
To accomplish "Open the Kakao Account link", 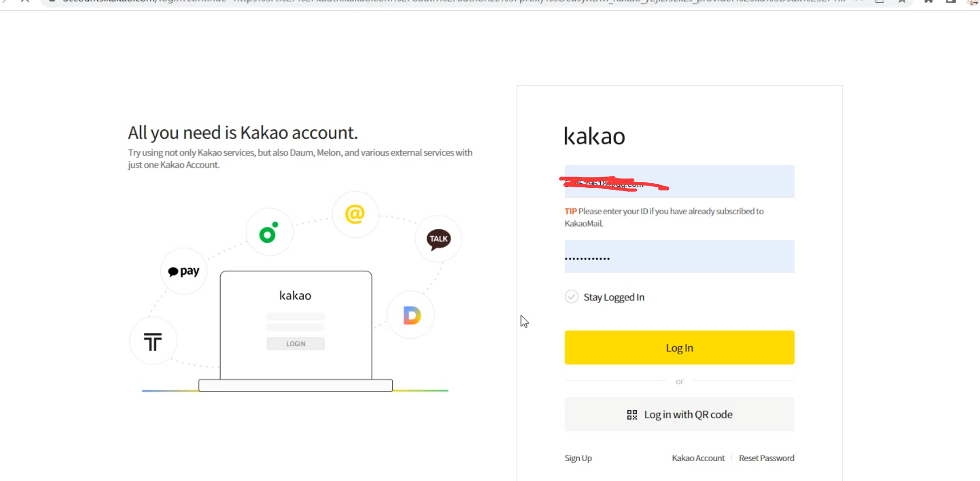I will [698, 458].
